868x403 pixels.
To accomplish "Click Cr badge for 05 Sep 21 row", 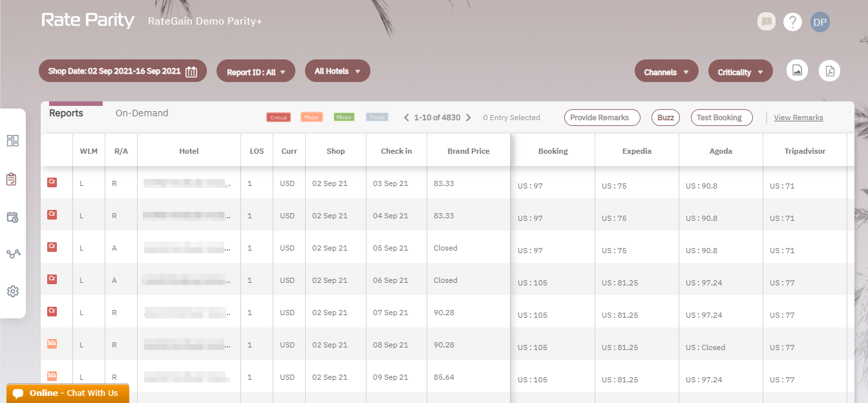I will click(52, 247).
